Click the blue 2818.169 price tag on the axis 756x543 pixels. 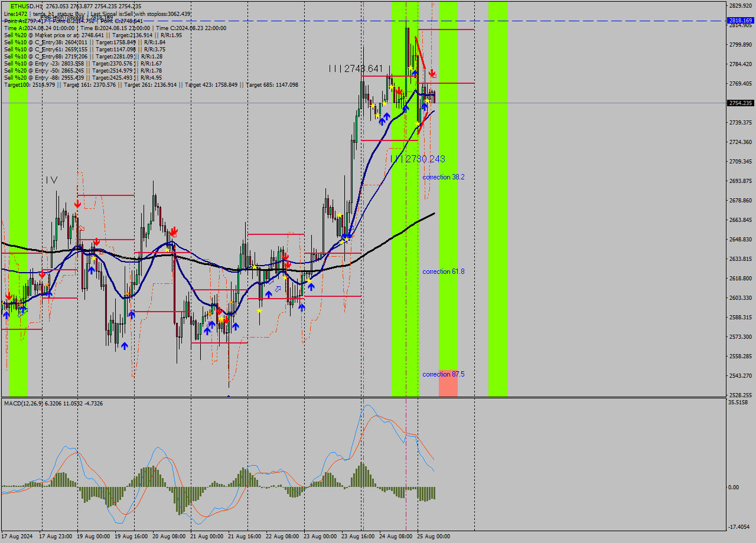click(740, 21)
